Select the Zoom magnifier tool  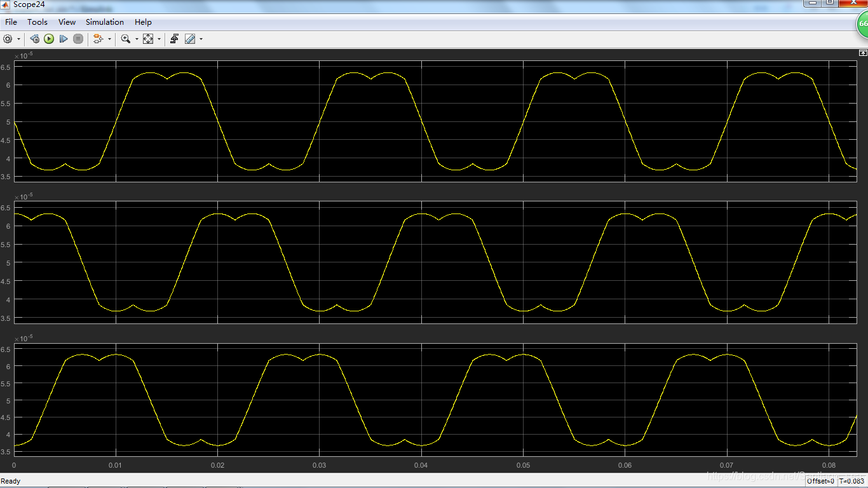pyautogui.click(x=125, y=39)
